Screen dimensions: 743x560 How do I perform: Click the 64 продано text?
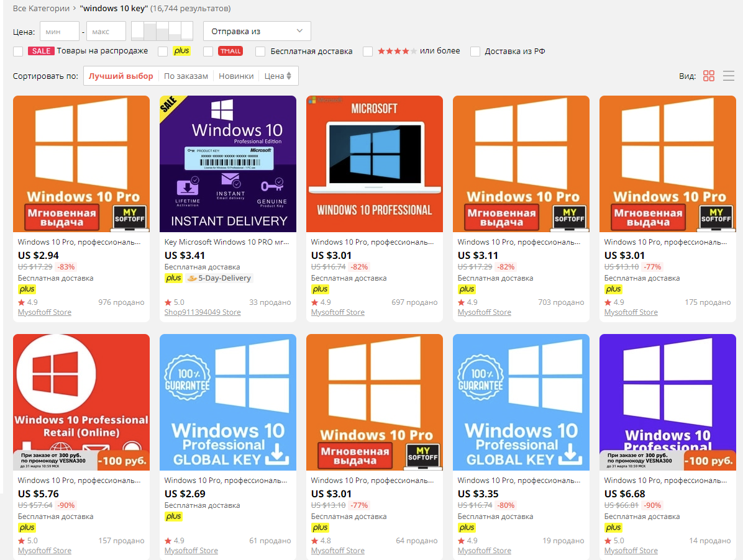pos(416,541)
